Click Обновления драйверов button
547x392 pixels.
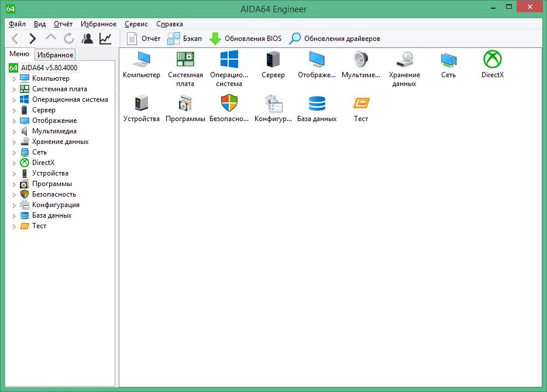coord(335,39)
